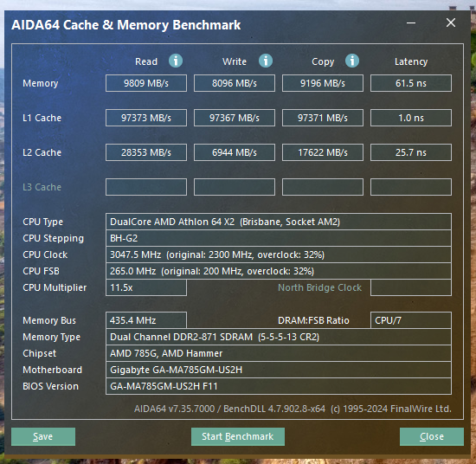476x464 pixels.
Task: Click the Read column header label
Action: (x=146, y=61)
